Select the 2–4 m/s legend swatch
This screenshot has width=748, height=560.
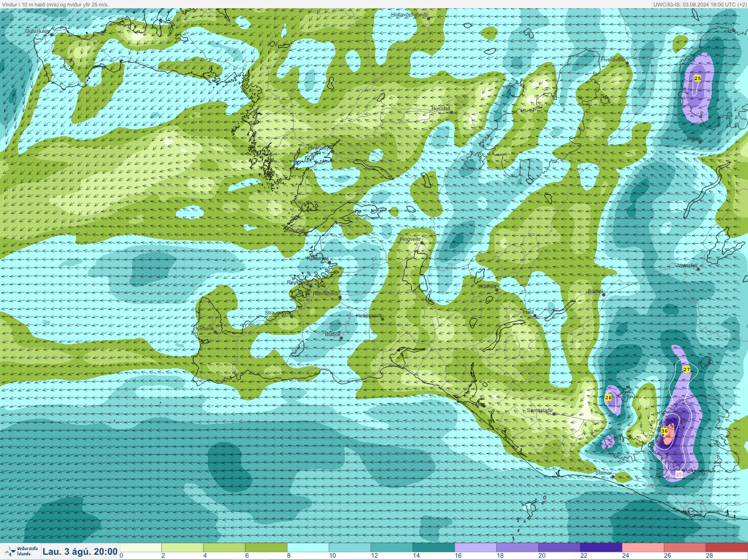click(182, 548)
